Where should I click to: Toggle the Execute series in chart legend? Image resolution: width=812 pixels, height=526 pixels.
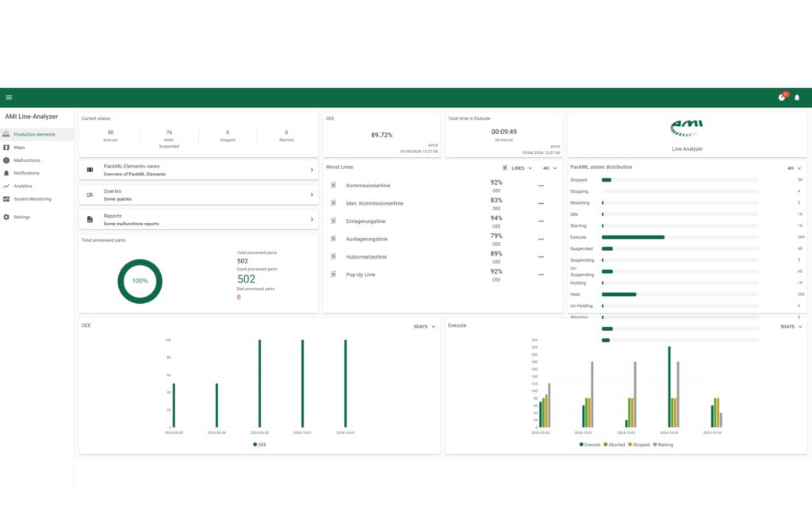coord(592,444)
